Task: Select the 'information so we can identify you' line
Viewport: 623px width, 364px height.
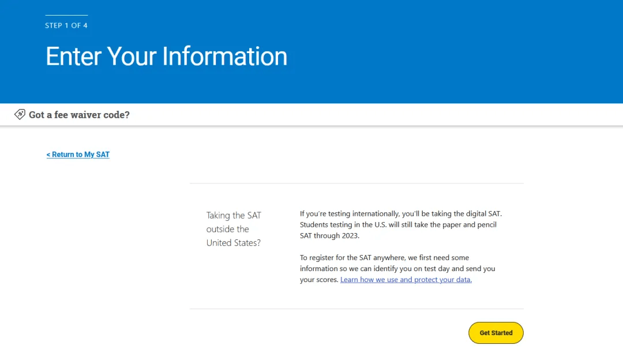Action: coord(397,269)
